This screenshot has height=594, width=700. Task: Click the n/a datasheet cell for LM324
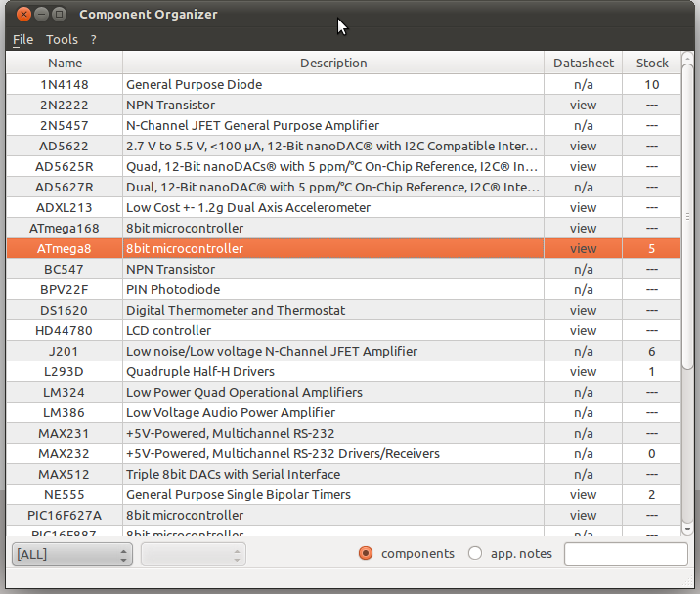pyautogui.click(x=584, y=393)
